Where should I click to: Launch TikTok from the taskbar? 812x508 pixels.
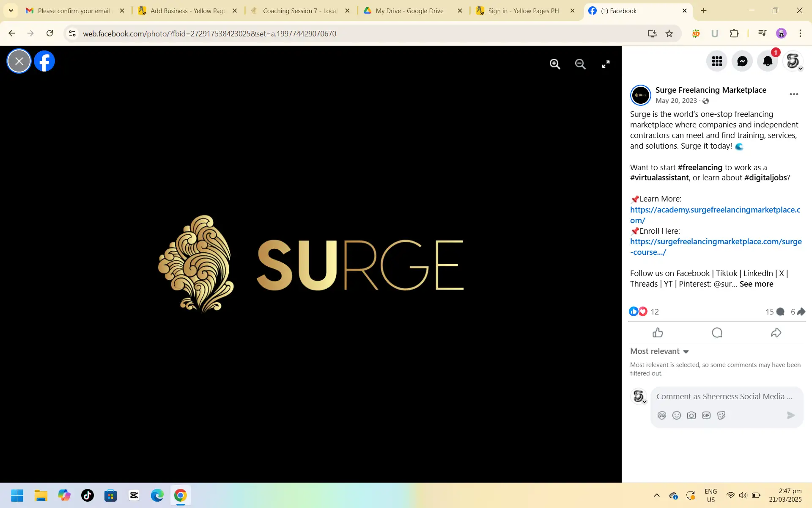(88, 495)
